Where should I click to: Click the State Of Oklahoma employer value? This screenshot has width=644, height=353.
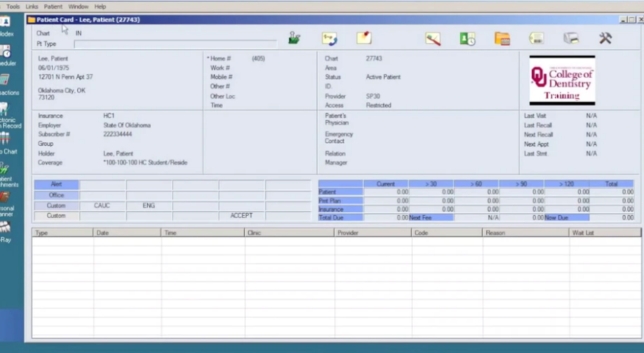point(127,125)
